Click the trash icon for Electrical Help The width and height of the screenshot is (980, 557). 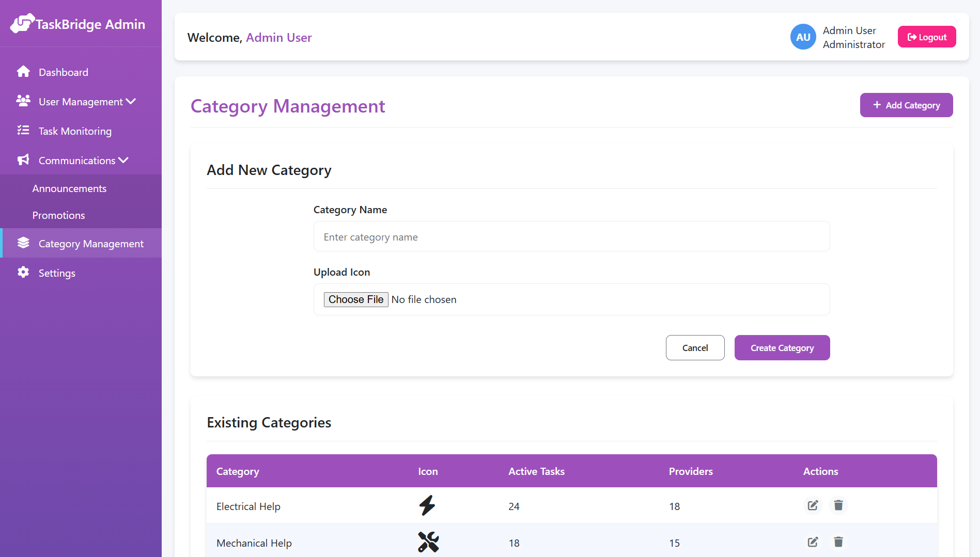tap(838, 505)
